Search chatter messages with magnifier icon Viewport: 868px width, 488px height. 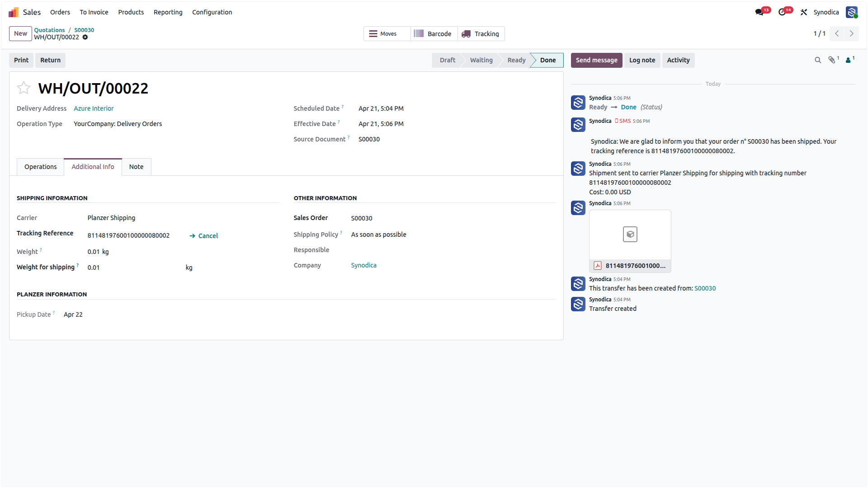[x=818, y=60]
